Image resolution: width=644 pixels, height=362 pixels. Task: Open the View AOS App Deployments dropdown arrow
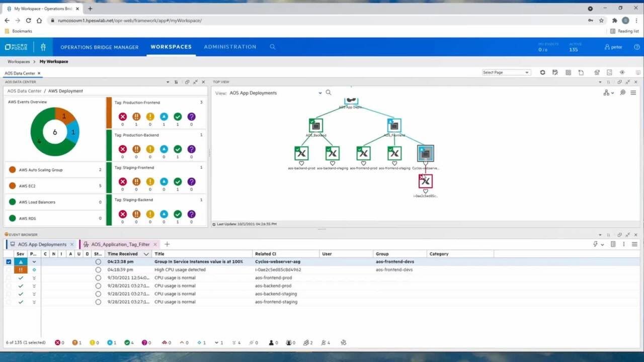[x=320, y=93]
